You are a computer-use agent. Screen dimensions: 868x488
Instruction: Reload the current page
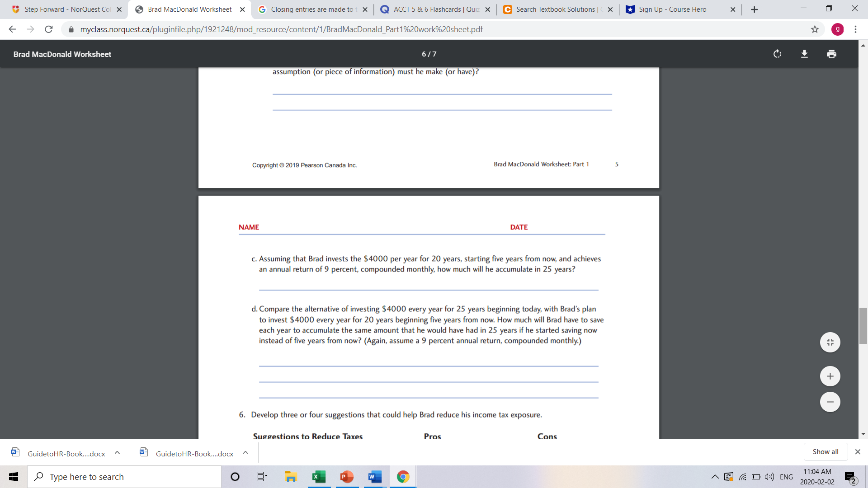coord(49,29)
